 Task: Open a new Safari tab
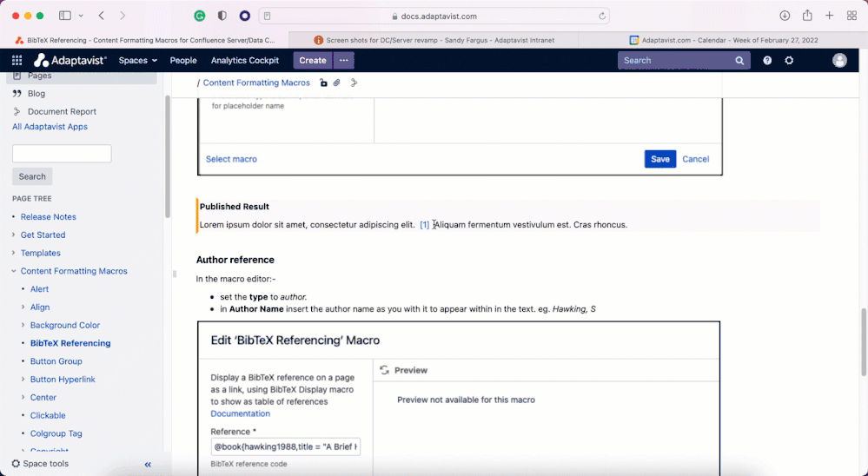829,16
